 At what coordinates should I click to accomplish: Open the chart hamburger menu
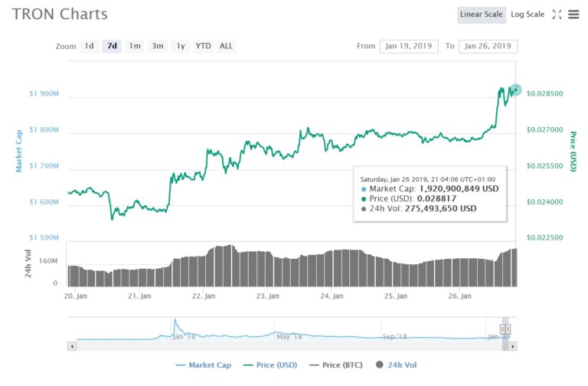tap(573, 15)
